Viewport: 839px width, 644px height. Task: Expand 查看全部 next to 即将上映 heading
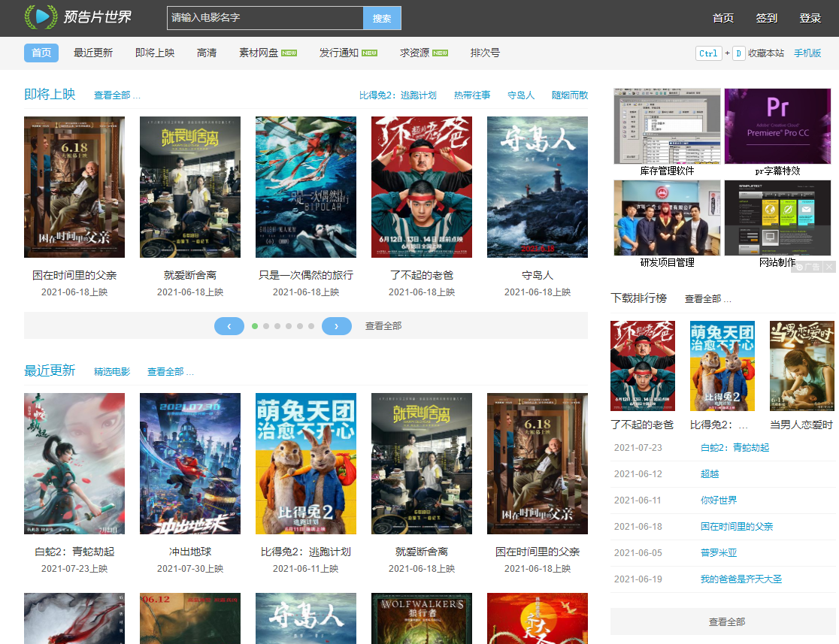pos(117,95)
